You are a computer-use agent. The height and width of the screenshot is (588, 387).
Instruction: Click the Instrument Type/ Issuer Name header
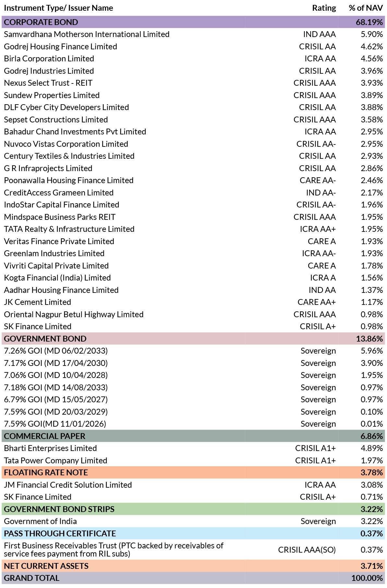[58, 8]
